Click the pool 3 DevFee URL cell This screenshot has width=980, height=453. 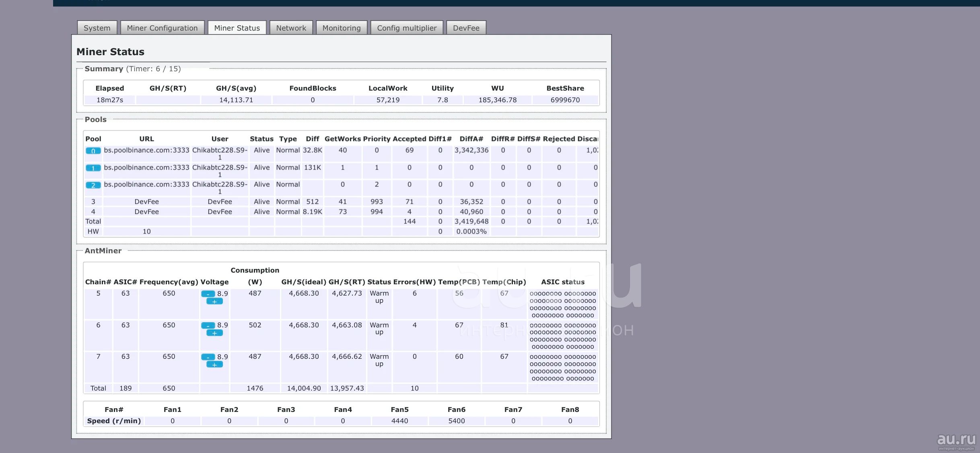(x=146, y=202)
